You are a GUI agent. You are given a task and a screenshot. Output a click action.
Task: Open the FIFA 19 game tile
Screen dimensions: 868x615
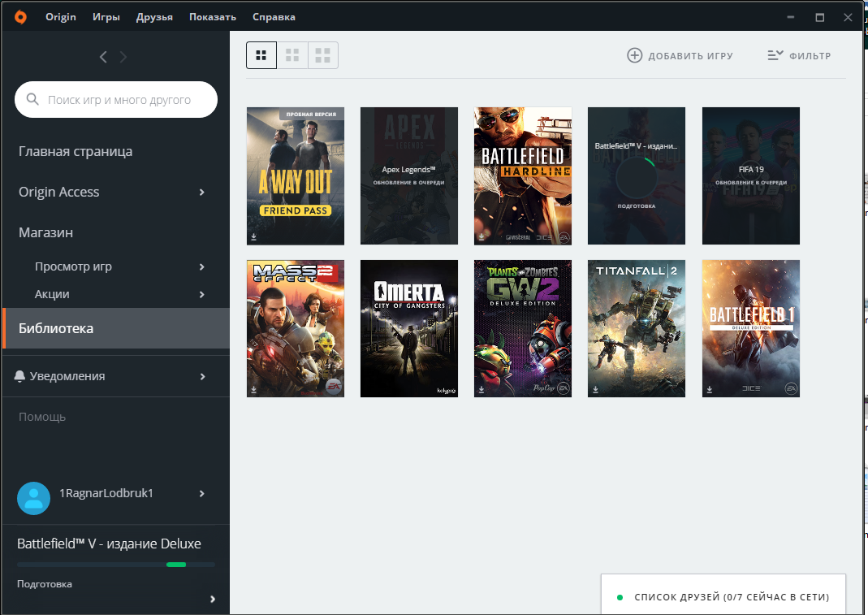click(x=750, y=175)
